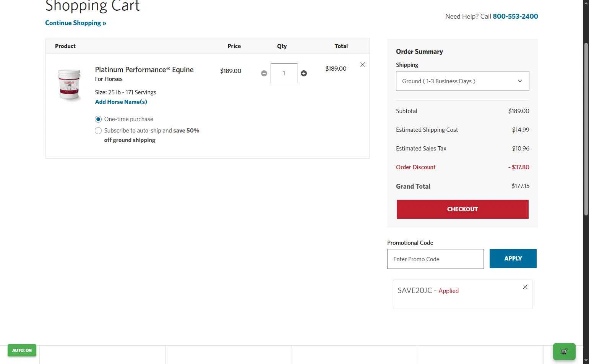Screen dimensions: 589x364
Task: Remove the SAVE20JC promo code
Action: (x=525, y=287)
